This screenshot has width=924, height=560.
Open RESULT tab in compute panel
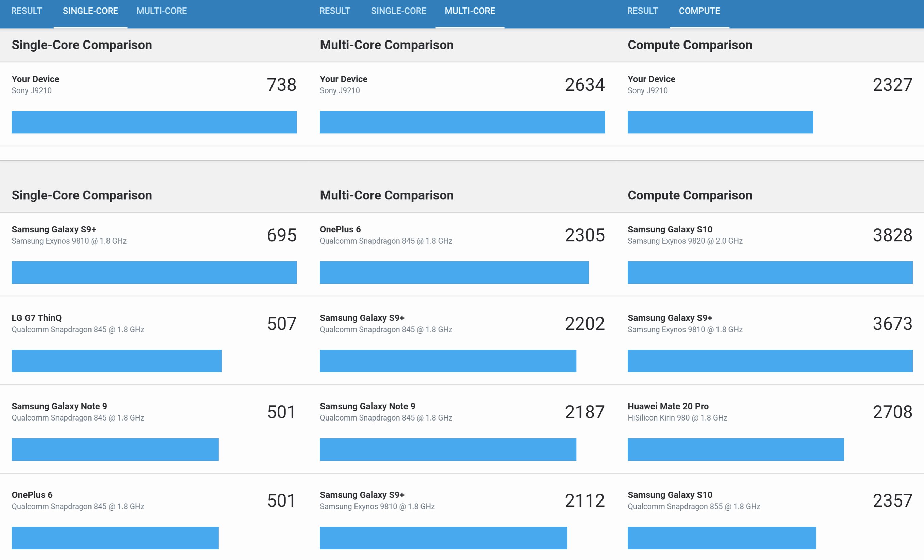coord(642,11)
